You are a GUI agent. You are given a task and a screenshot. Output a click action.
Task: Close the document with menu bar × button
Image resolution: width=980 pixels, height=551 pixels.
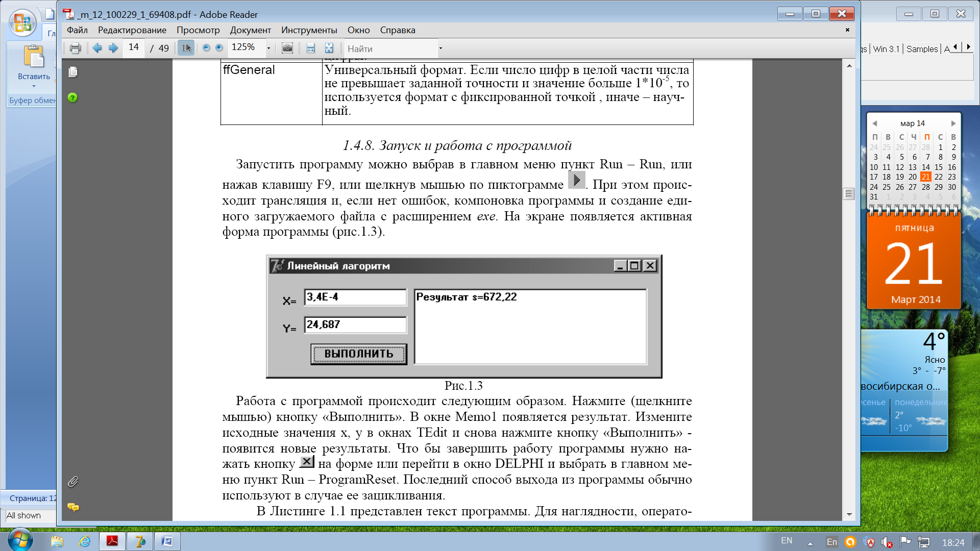tap(847, 30)
